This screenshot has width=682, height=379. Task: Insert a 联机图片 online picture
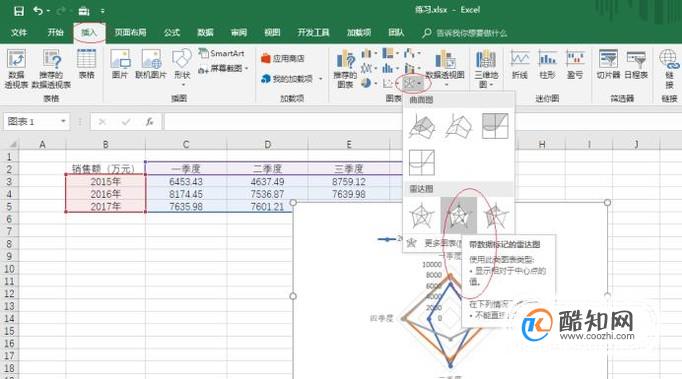(x=151, y=64)
